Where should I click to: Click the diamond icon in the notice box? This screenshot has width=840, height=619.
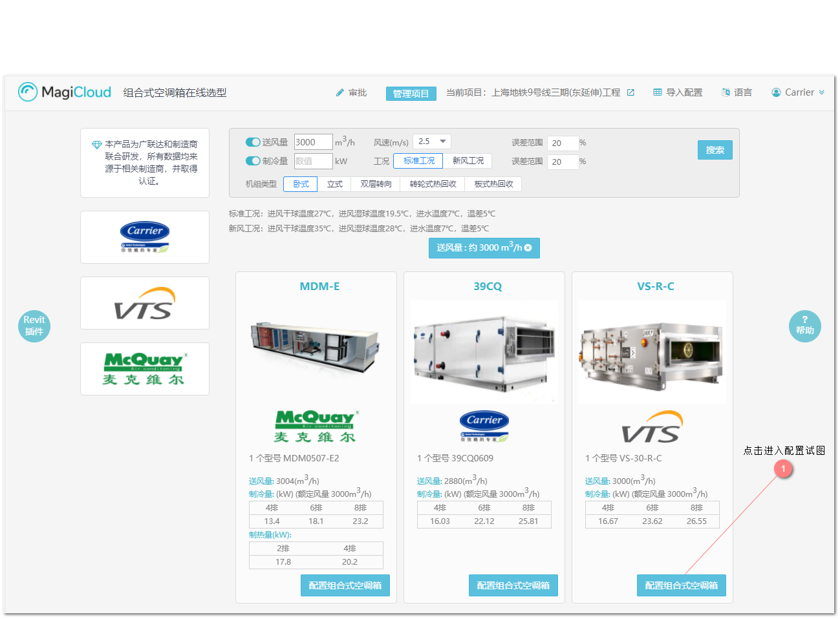97,145
